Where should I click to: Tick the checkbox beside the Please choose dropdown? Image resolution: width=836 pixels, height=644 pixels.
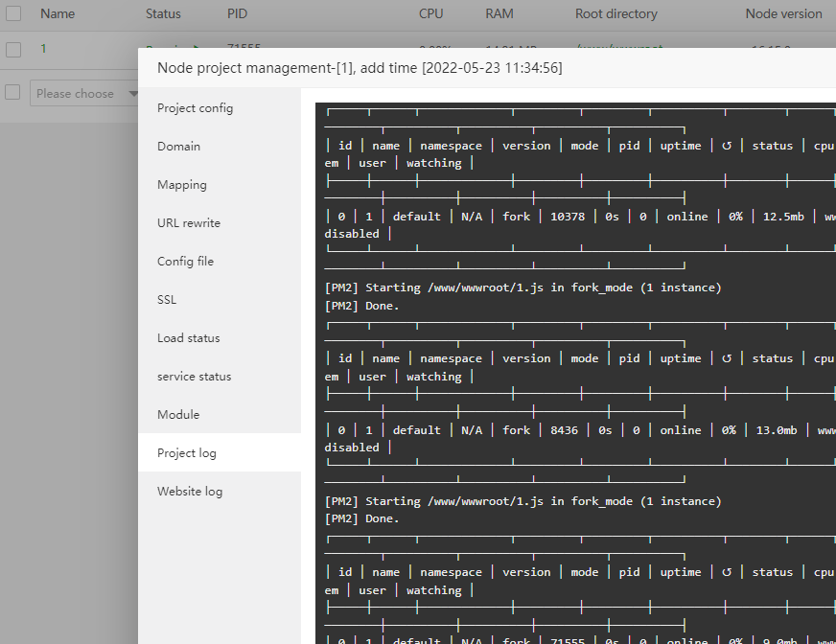[x=13, y=93]
